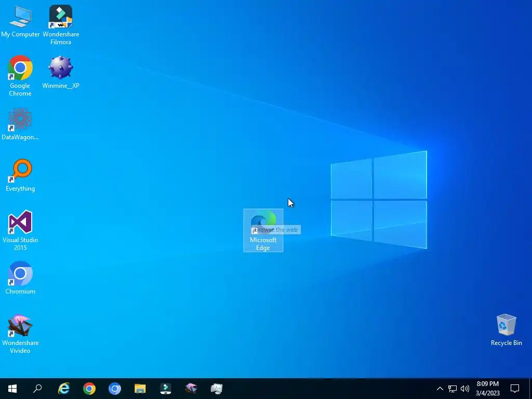Open the monitor-graph app on the taskbar
This screenshot has height=399, width=532.
pyautogui.click(x=217, y=389)
